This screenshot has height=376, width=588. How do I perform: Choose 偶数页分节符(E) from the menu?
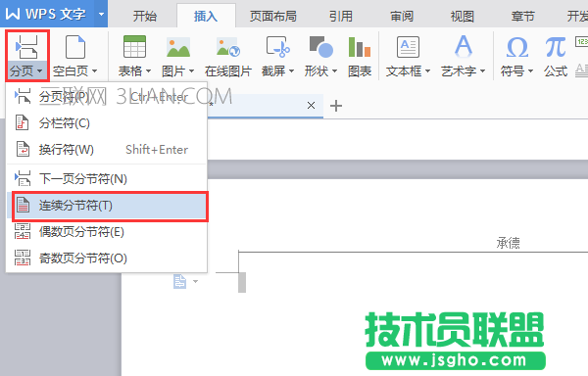coord(107,232)
